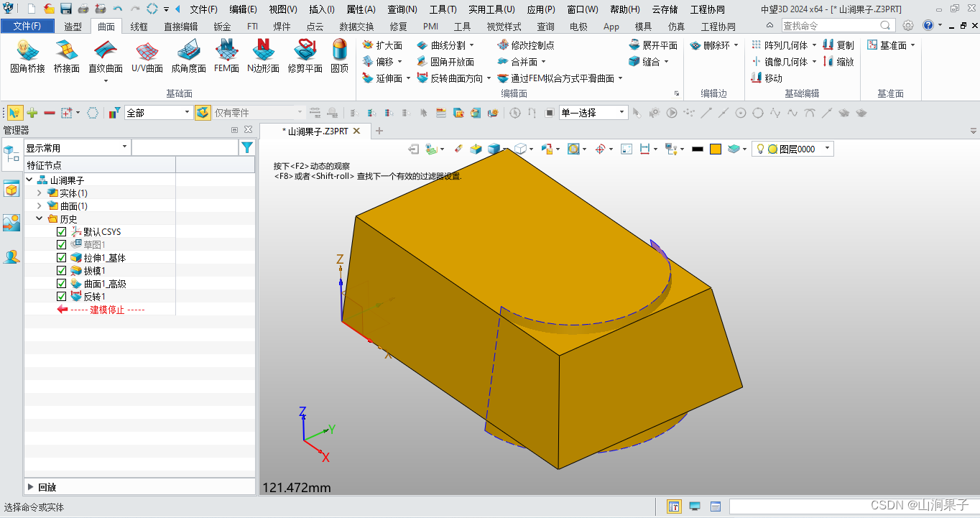Select the 阵列几何体 tool
The width and height of the screenshot is (980, 518).
(780, 45)
